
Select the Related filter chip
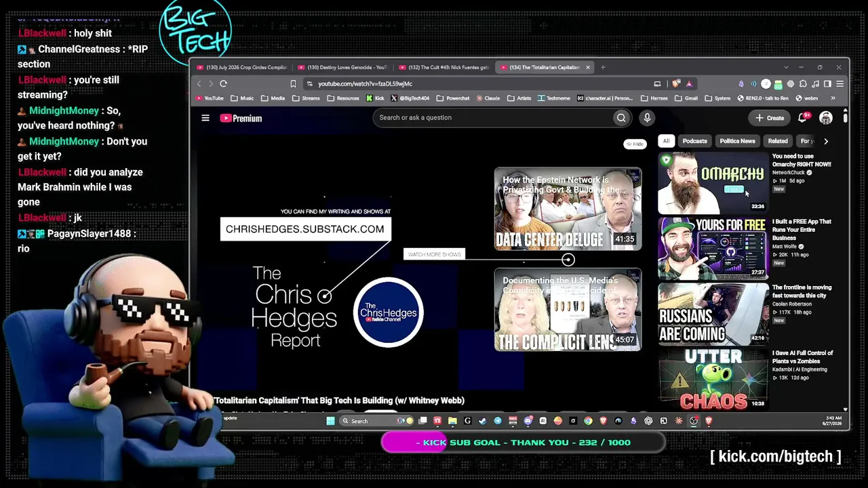[x=778, y=141]
